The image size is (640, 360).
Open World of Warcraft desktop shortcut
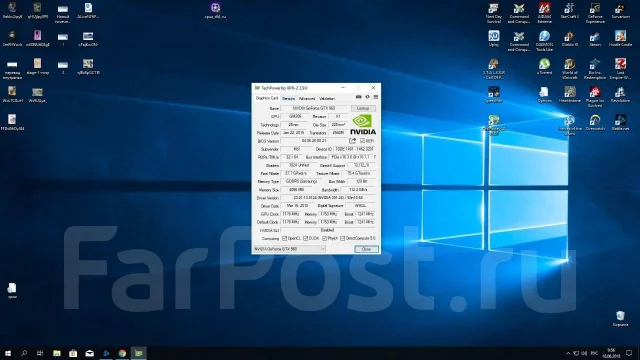569,68
